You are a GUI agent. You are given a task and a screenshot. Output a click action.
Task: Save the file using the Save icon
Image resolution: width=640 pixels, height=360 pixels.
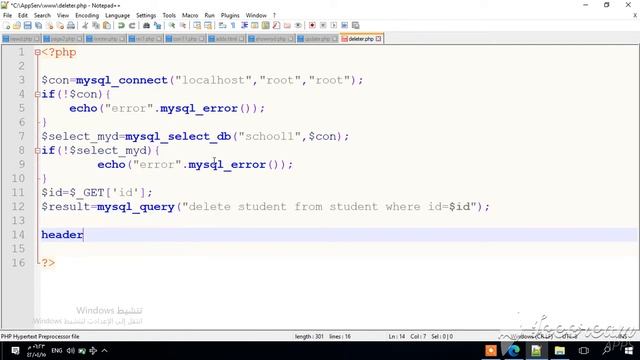(27, 25)
